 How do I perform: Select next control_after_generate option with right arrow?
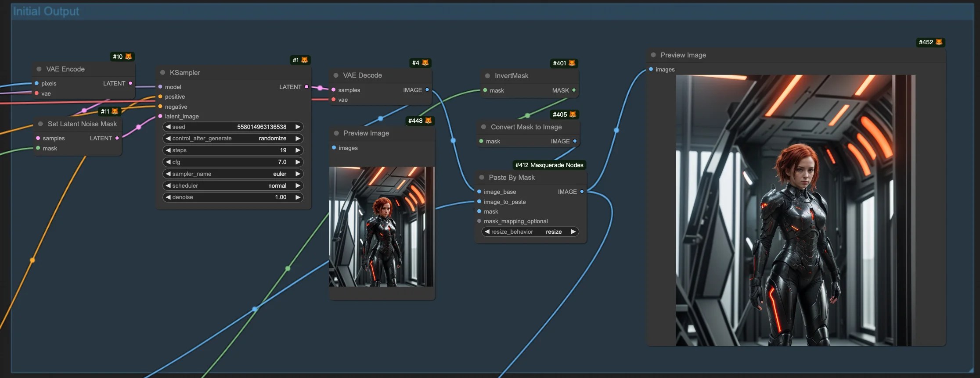coord(298,138)
